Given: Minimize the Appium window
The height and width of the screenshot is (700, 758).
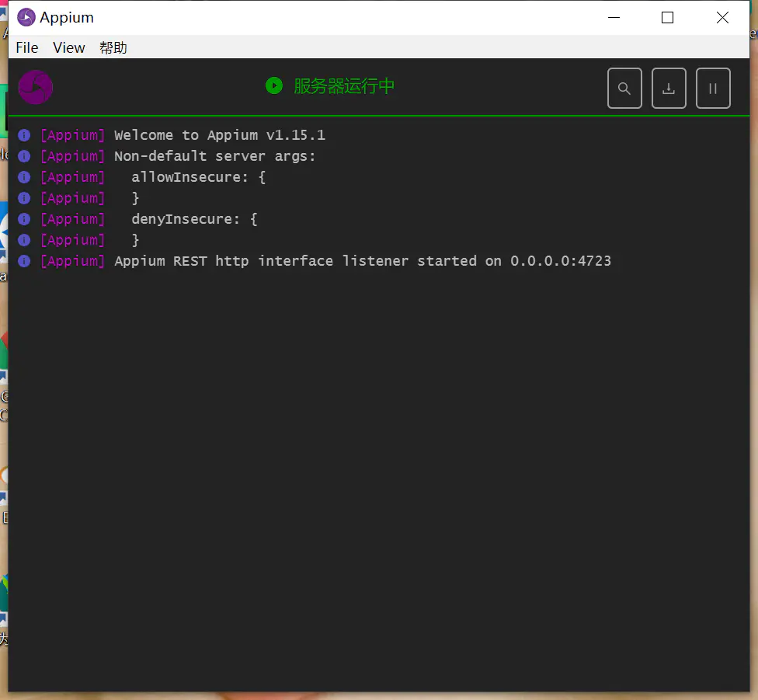Looking at the screenshot, I should (x=614, y=17).
